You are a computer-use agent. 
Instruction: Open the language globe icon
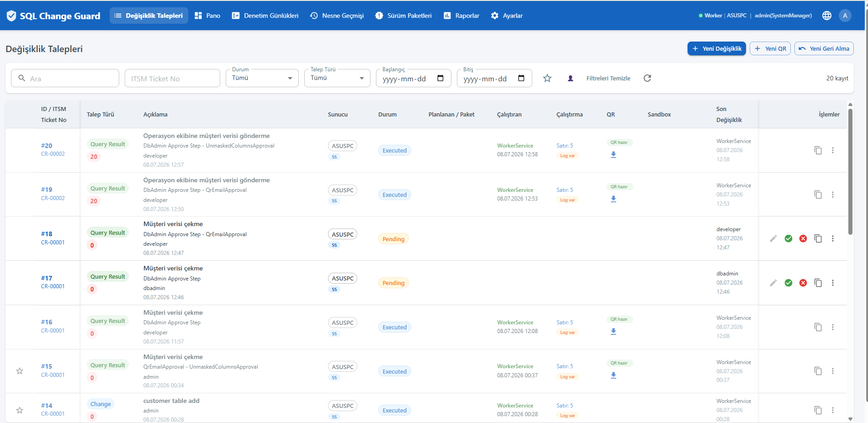tap(827, 16)
